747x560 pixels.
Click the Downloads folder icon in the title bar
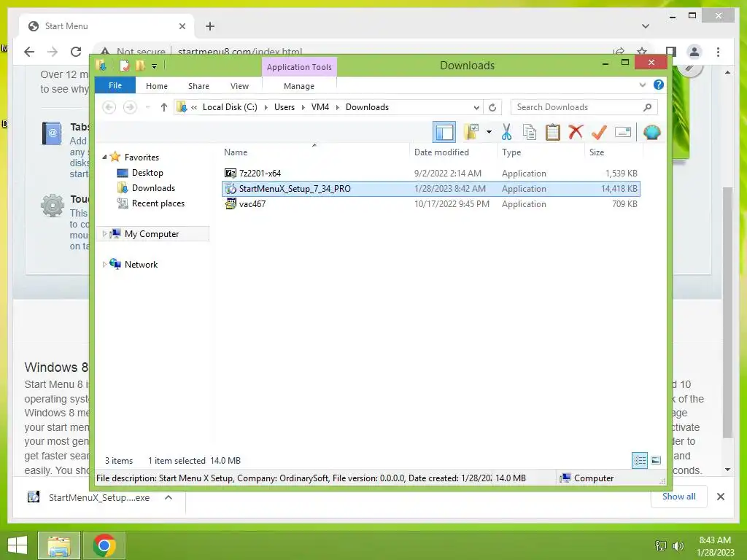(101, 65)
